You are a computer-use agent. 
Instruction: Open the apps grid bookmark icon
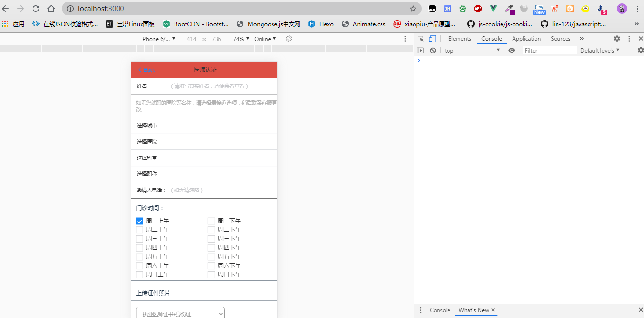coord(5,24)
